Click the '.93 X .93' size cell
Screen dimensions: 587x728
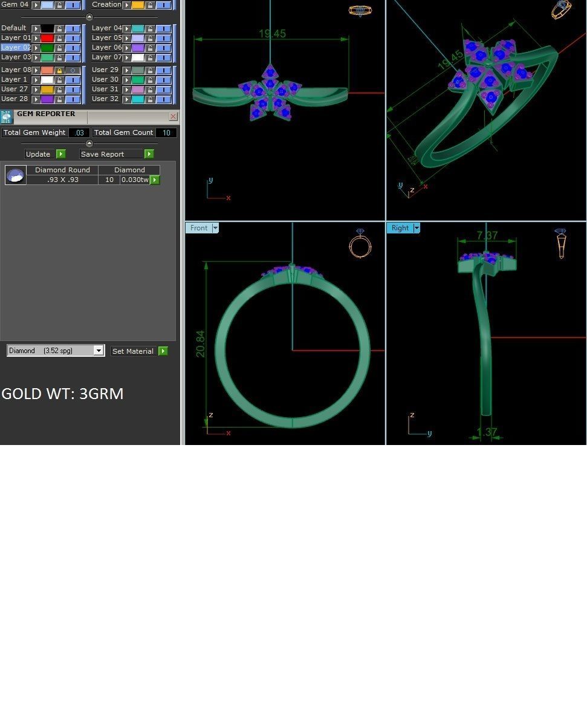62,180
